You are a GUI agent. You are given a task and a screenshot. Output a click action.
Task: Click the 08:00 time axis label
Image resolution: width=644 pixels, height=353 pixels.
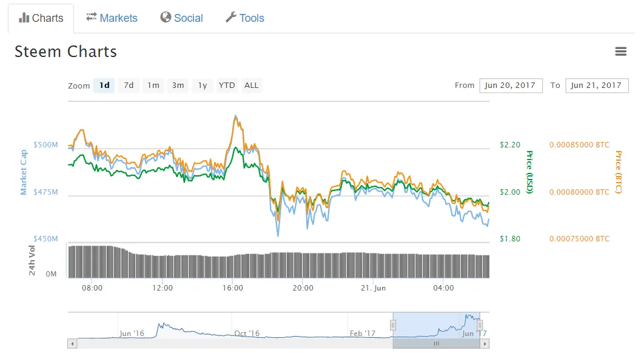[92, 288]
